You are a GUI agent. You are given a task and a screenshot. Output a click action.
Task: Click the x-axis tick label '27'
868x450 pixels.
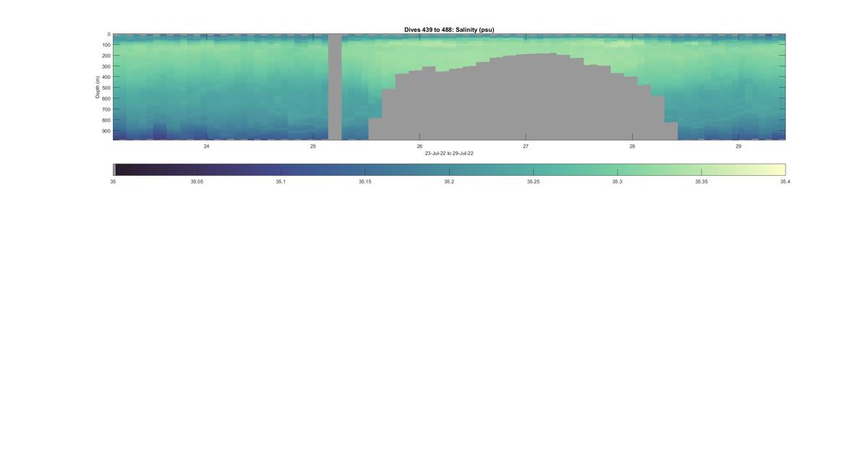click(526, 146)
